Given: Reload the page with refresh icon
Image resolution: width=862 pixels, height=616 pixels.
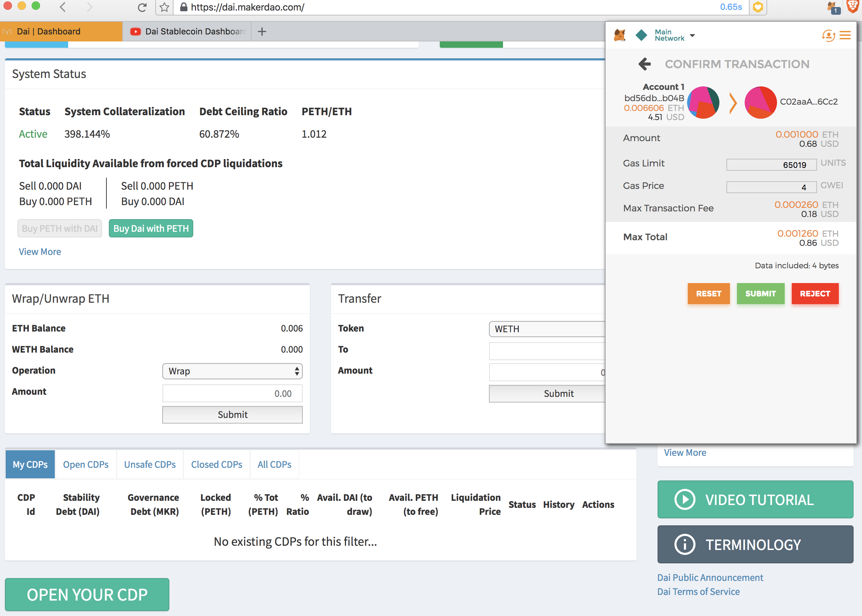Looking at the screenshot, I should [x=142, y=7].
